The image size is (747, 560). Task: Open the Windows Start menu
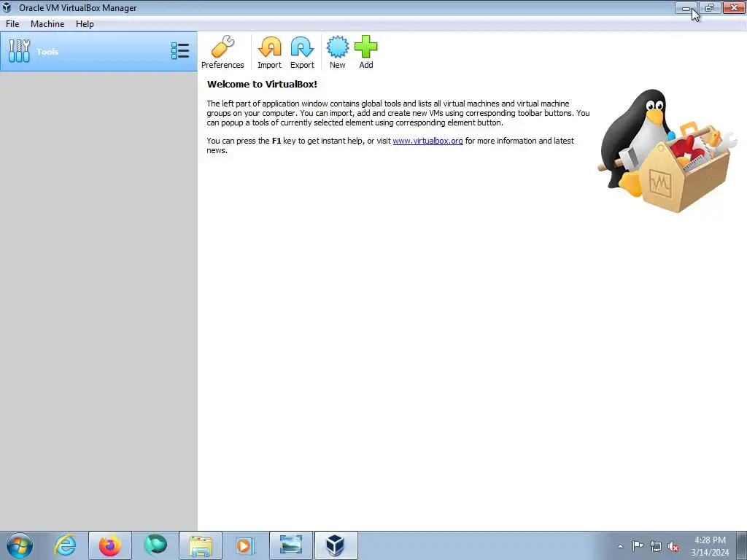coord(20,545)
